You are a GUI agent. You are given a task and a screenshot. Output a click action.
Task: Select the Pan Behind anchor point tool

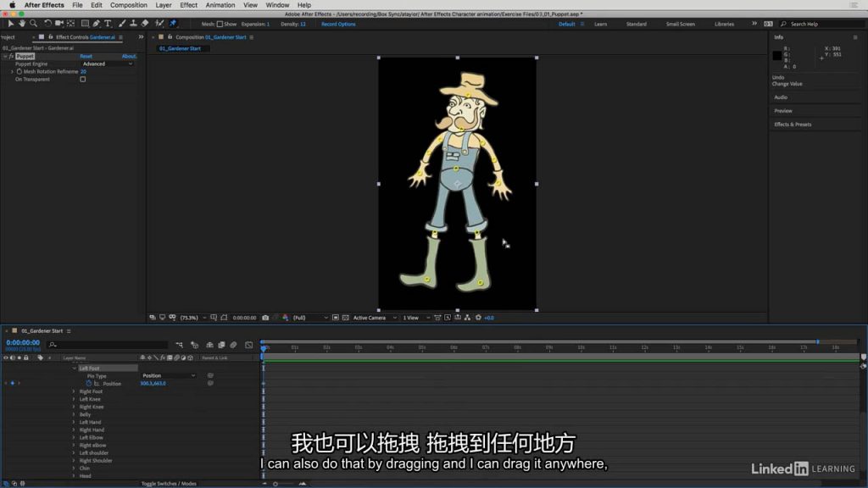tap(71, 23)
